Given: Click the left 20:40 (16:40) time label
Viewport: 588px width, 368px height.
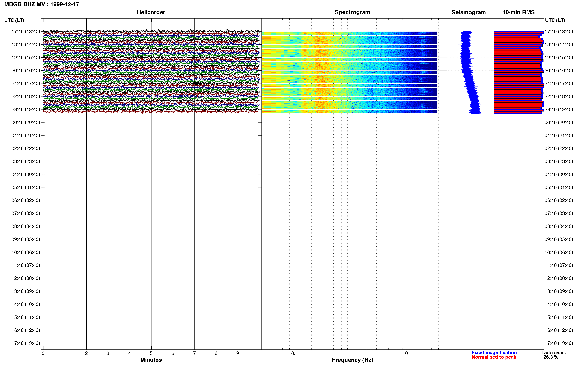Looking at the screenshot, I should coord(26,71).
